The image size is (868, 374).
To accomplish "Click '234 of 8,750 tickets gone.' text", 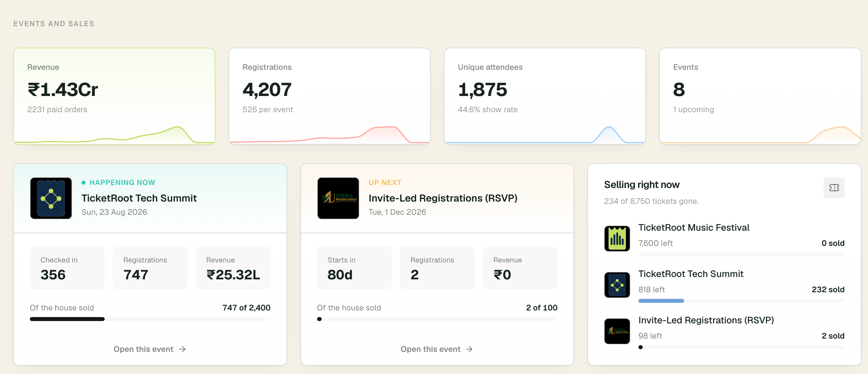I will (651, 201).
